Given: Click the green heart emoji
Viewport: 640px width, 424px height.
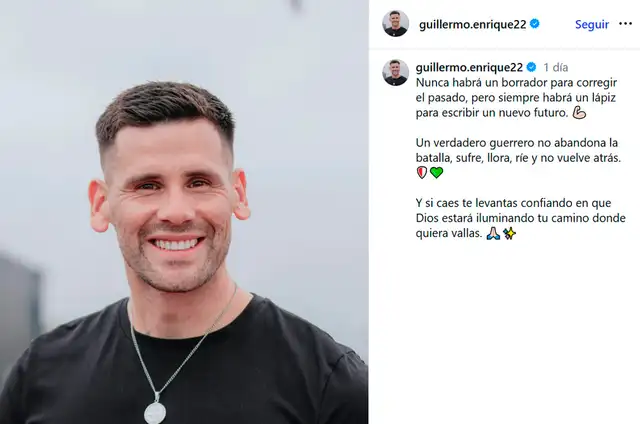Looking at the screenshot, I should point(436,173).
